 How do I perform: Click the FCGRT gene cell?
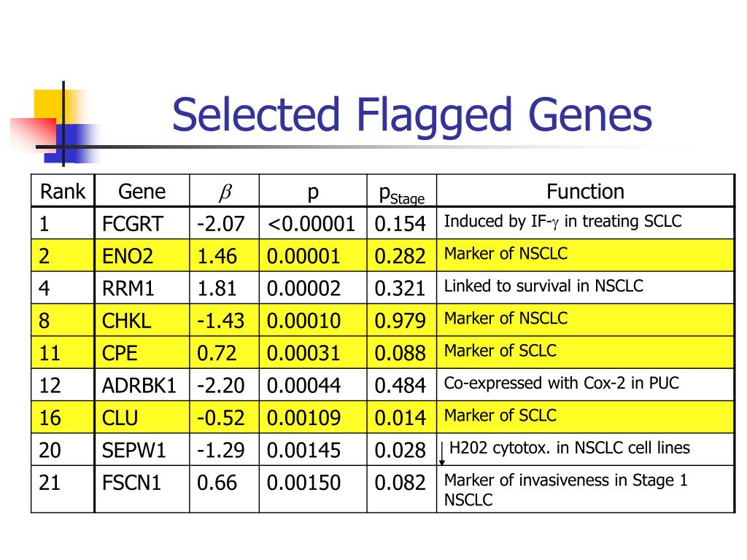click(x=142, y=223)
